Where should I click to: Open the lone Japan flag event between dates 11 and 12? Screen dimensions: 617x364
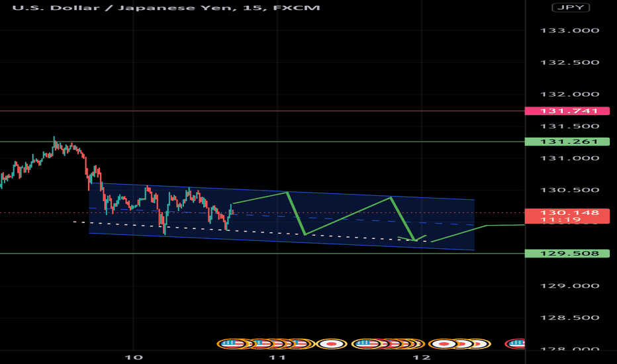tap(332, 344)
